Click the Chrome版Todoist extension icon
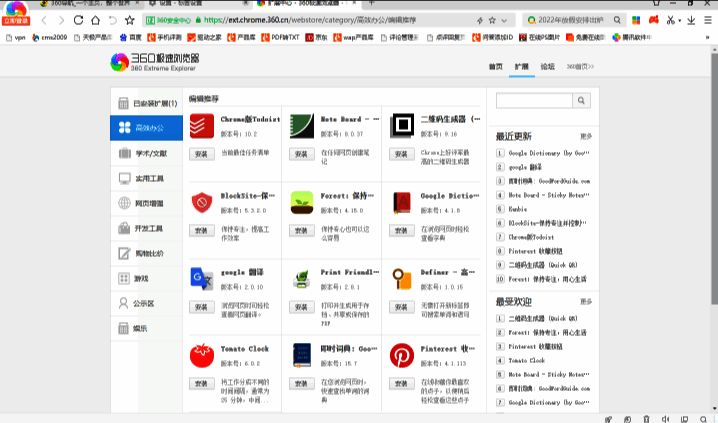This screenshot has width=718, height=423. (202, 126)
